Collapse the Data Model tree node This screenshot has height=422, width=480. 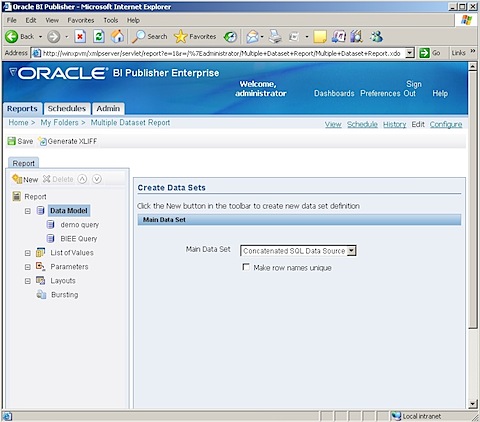coord(28,211)
